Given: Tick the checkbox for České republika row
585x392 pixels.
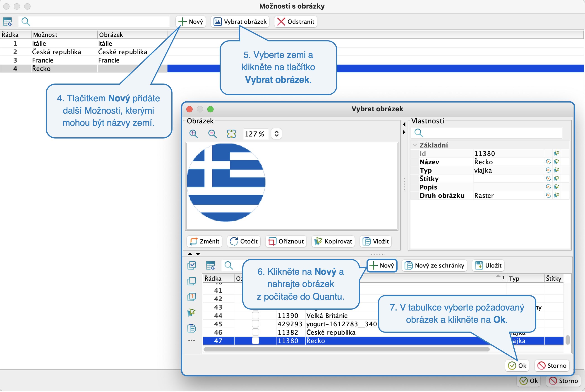Looking at the screenshot, I should click(x=256, y=332).
